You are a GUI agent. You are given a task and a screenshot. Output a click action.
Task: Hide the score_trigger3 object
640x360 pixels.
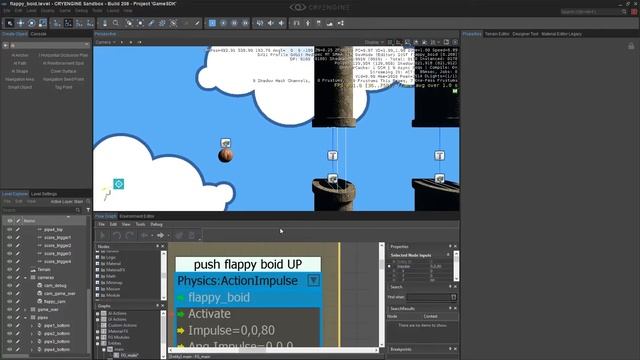(9, 253)
